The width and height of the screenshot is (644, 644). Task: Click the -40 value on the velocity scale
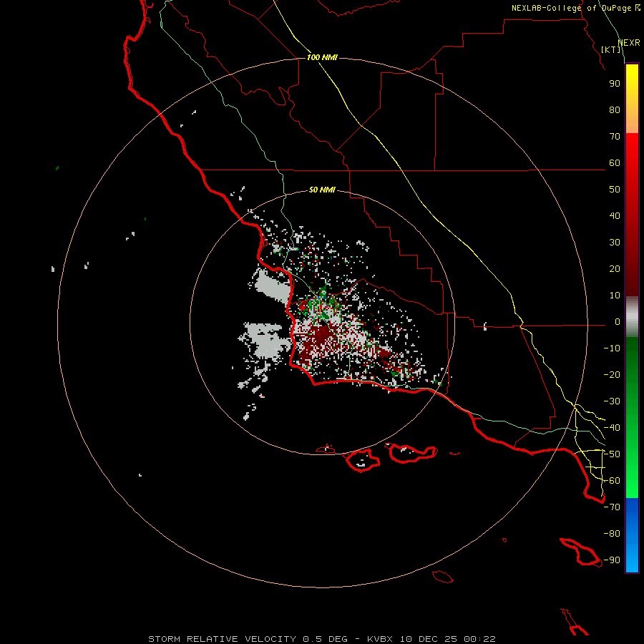coord(612,428)
